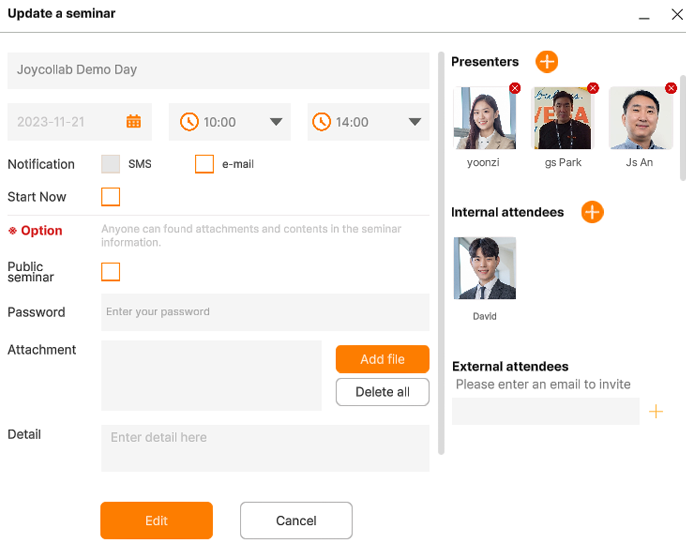Click the Delete all attachments button
686x552 pixels.
(x=382, y=392)
